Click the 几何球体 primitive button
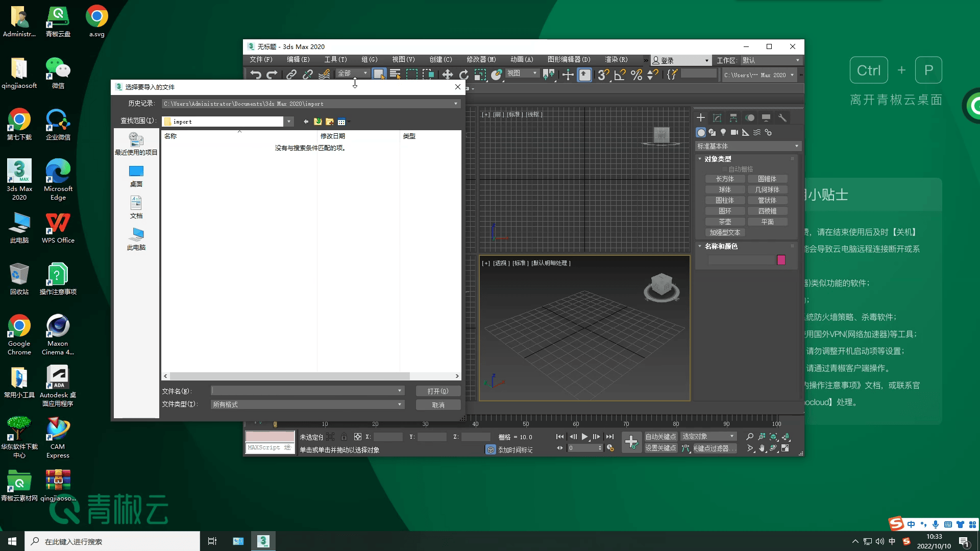 pos(767,189)
